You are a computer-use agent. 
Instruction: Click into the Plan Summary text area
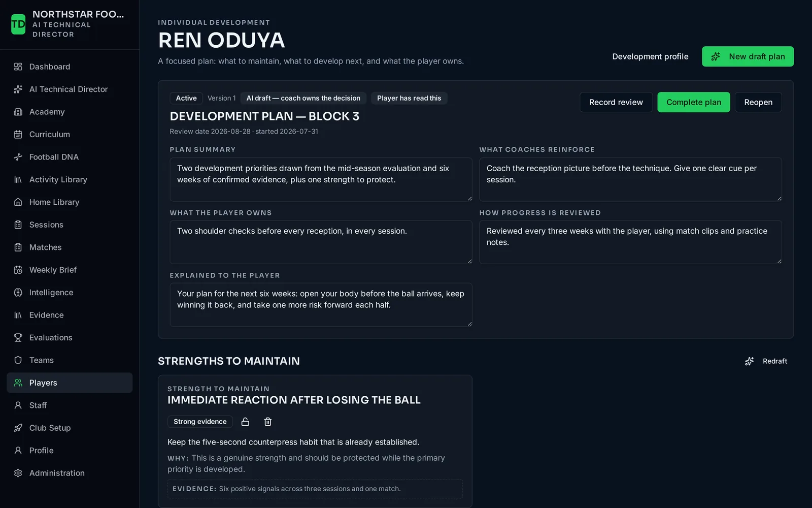(x=321, y=179)
